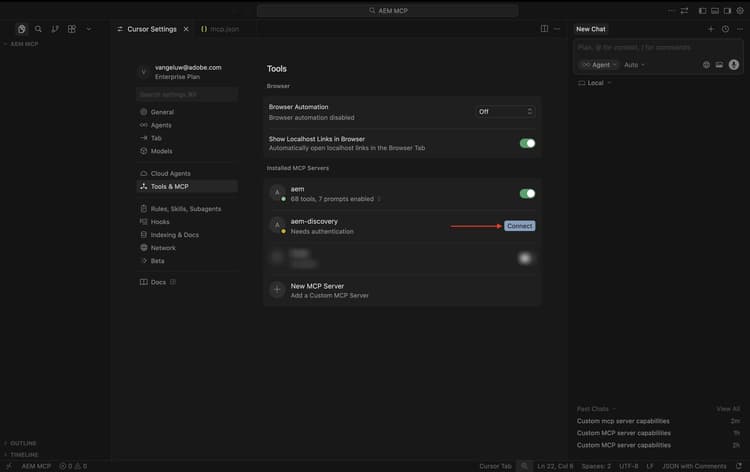Image resolution: width=750 pixels, height=472 pixels.
Task: Select the New Chat tab
Action: tap(591, 29)
